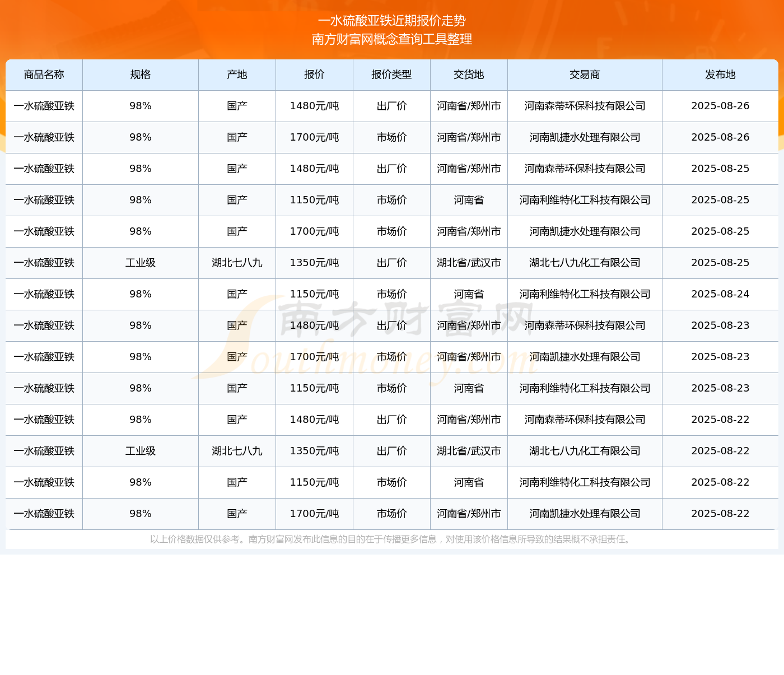Click 出厂价 in the 2025-08-26 row
This screenshot has width=784, height=675.
tap(391, 106)
